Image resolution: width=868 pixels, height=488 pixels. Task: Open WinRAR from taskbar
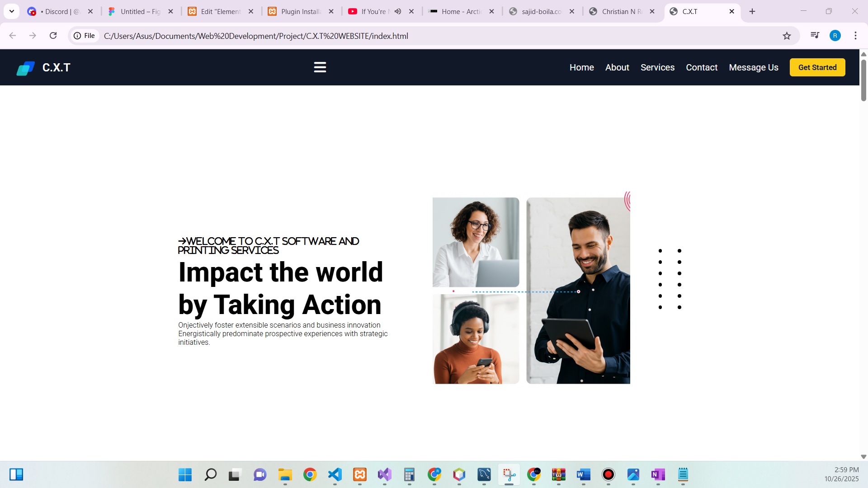[559, 474]
